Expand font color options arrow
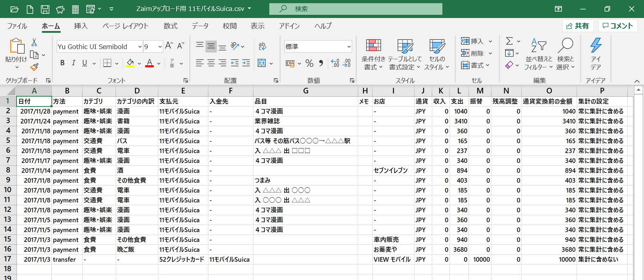Screen dimensions: 644x280 pyautogui.click(x=159, y=63)
